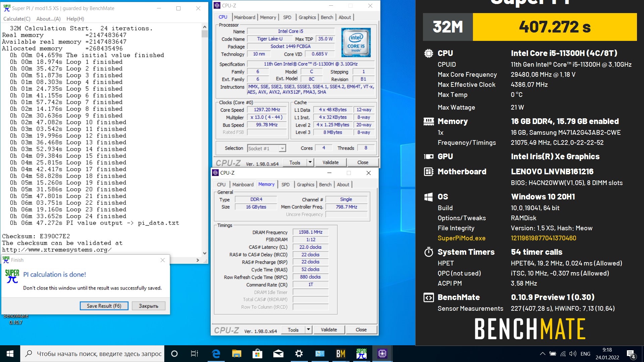Click Close button in bottom CPU-Z
The width and height of the screenshot is (644, 362).
tap(361, 329)
